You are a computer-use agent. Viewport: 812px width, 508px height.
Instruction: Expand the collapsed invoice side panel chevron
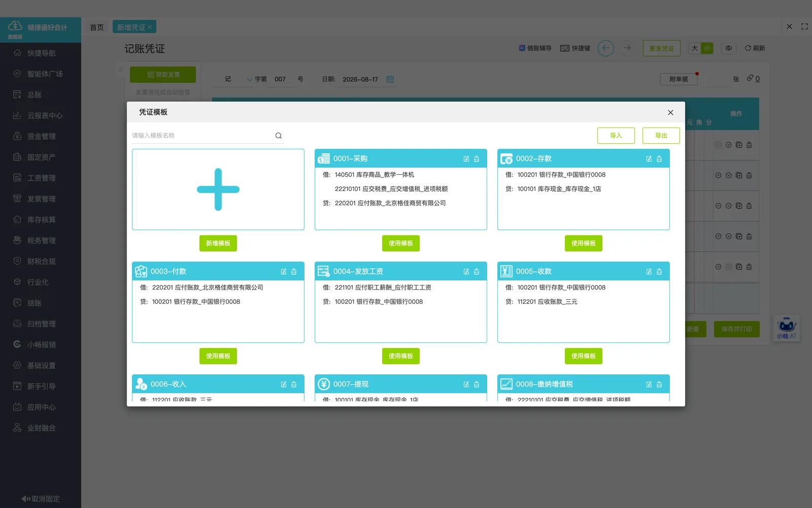click(120, 69)
